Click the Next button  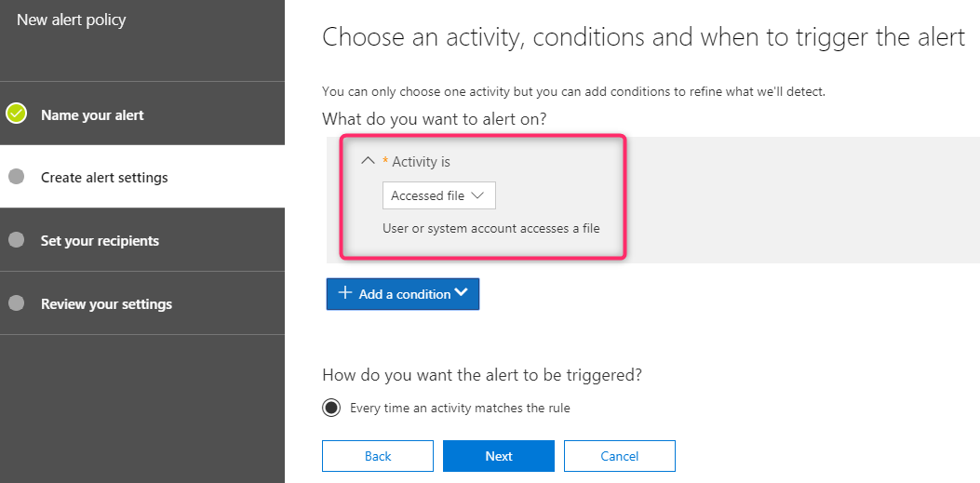[499, 456]
